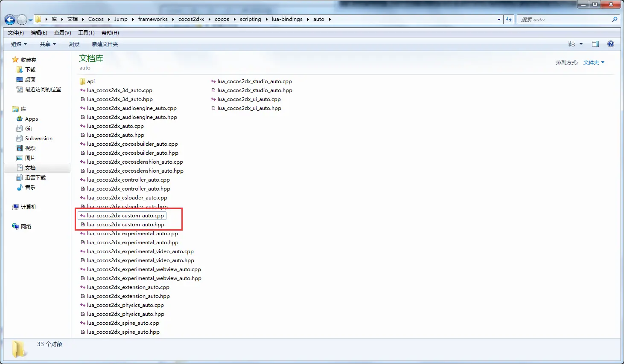Open the 工具(T) menu
The height and width of the screenshot is (364, 624).
(86, 33)
